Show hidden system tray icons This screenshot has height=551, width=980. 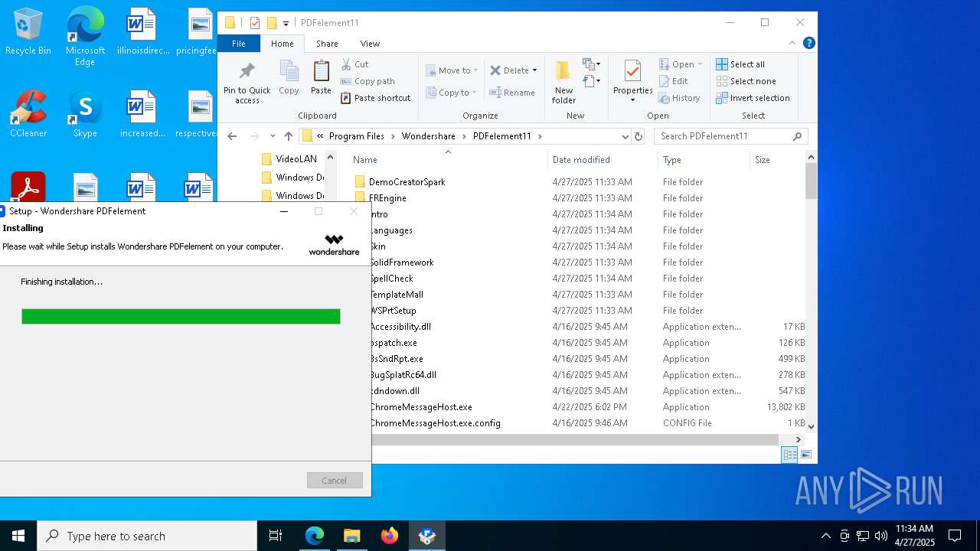(x=825, y=536)
